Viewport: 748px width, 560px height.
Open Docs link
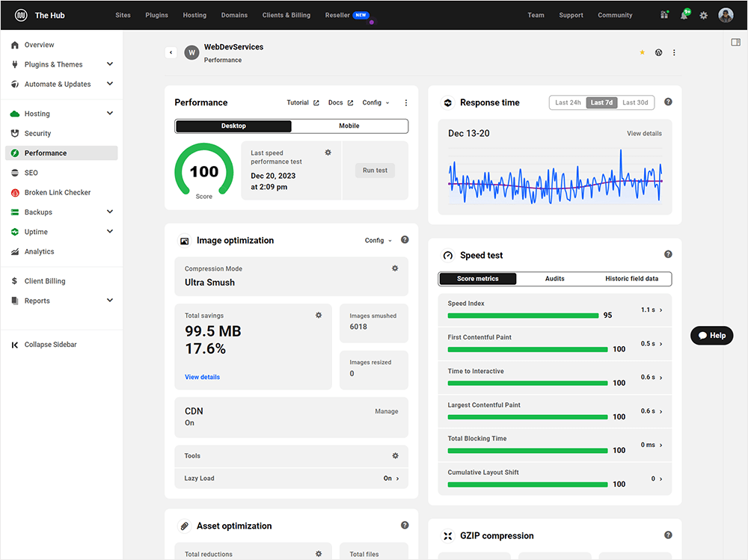point(340,102)
